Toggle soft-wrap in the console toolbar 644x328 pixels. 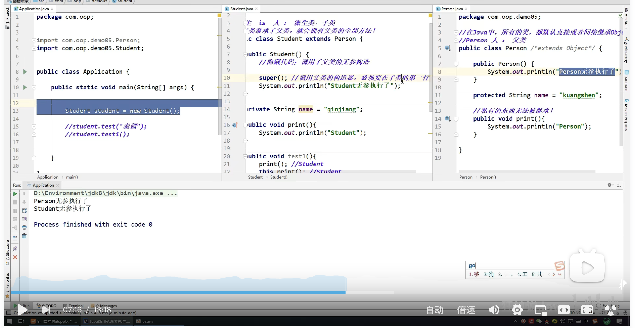point(24,211)
